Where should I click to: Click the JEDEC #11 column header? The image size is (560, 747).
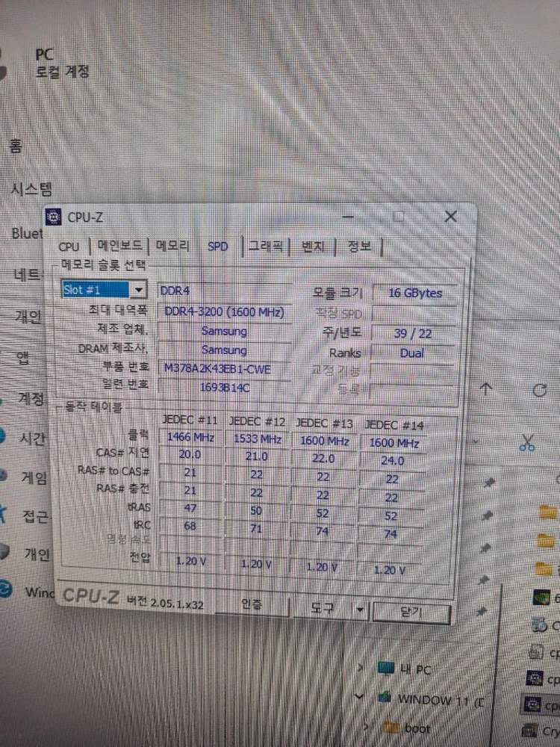click(x=190, y=420)
